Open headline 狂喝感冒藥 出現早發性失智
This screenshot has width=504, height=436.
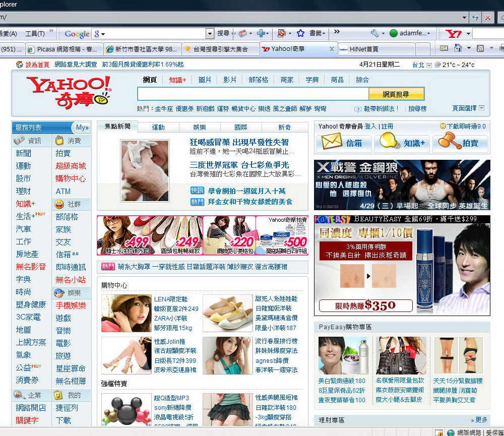239,142
